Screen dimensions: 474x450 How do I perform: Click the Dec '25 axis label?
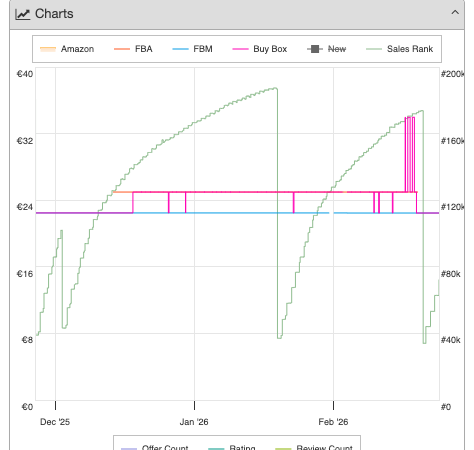[x=55, y=422]
